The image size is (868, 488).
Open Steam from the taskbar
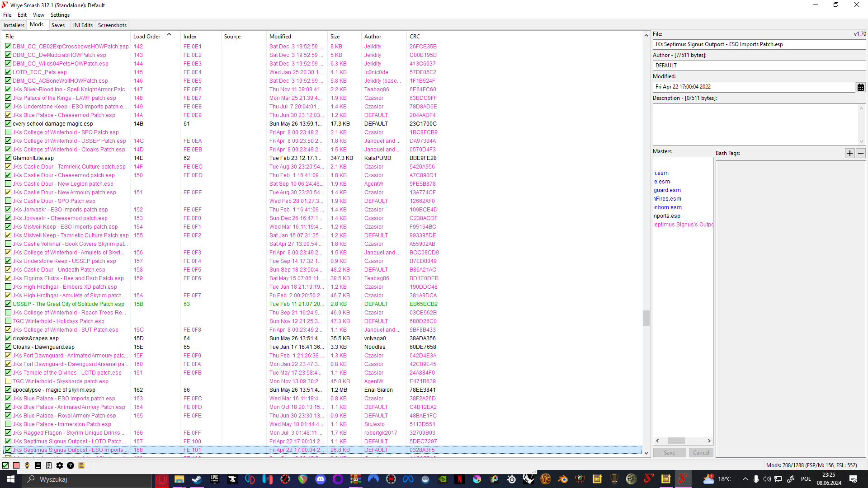pyautogui.click(x=196, y=479)
